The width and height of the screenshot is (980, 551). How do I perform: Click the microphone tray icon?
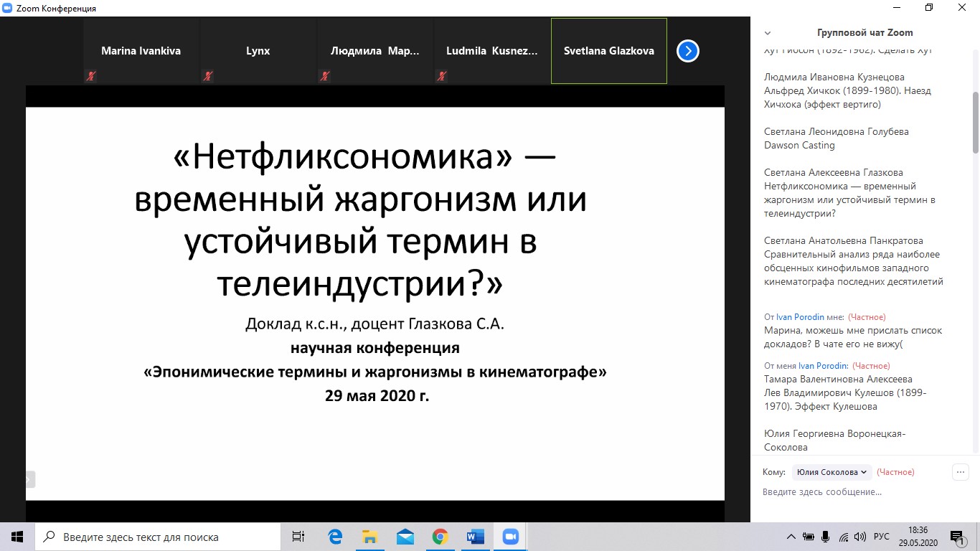[826, 537]
